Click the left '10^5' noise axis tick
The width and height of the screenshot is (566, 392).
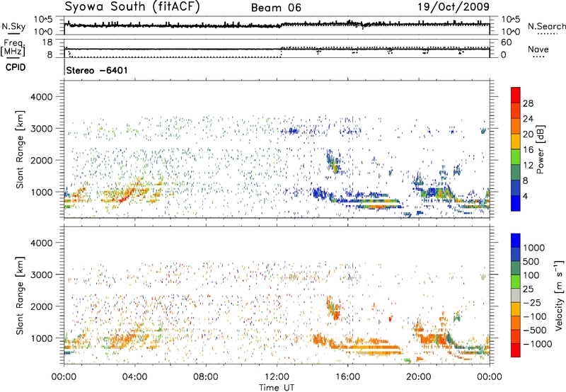(x=43, y=19)
